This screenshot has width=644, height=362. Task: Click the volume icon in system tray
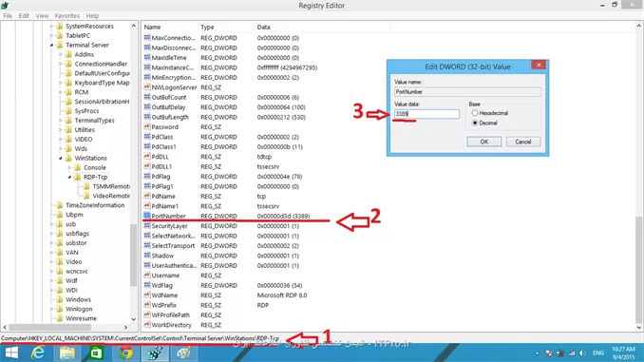[582, 352]
